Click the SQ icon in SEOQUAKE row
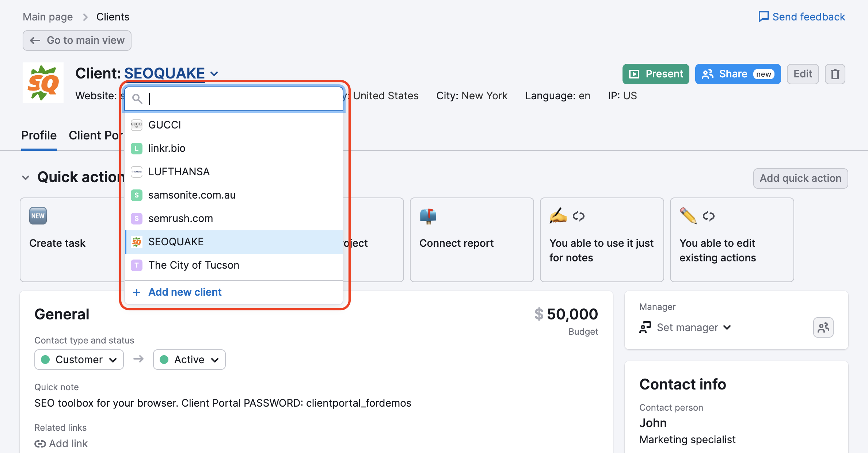Viewport: 868px width, 453px height. pos(137,242)
